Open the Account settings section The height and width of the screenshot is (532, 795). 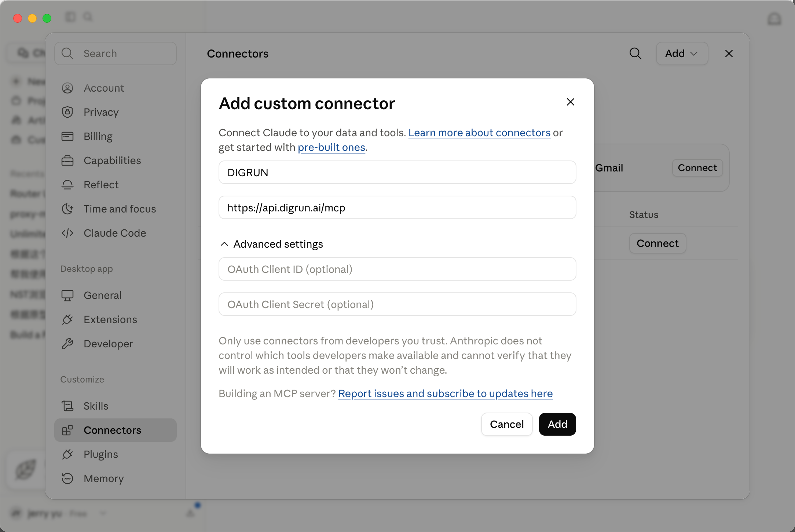tap(115, 88)
